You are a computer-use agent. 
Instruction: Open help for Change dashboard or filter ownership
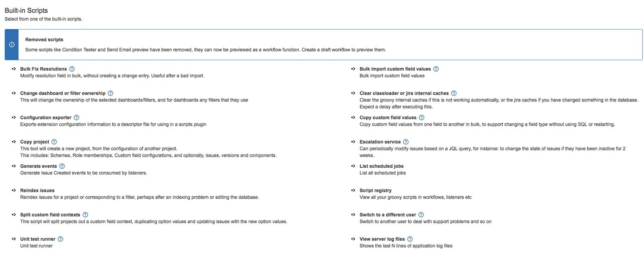pyautogui.click(x=110, y=93)
